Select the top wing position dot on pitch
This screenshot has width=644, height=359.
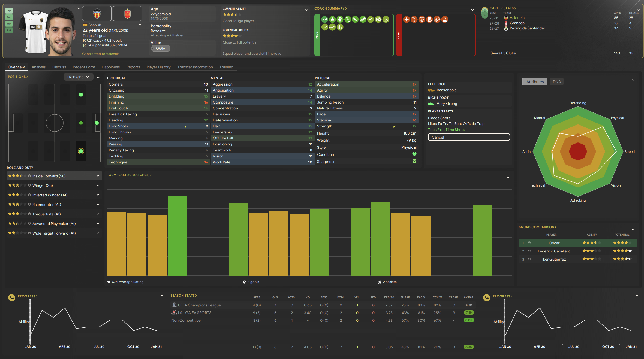tap(81, 95)
